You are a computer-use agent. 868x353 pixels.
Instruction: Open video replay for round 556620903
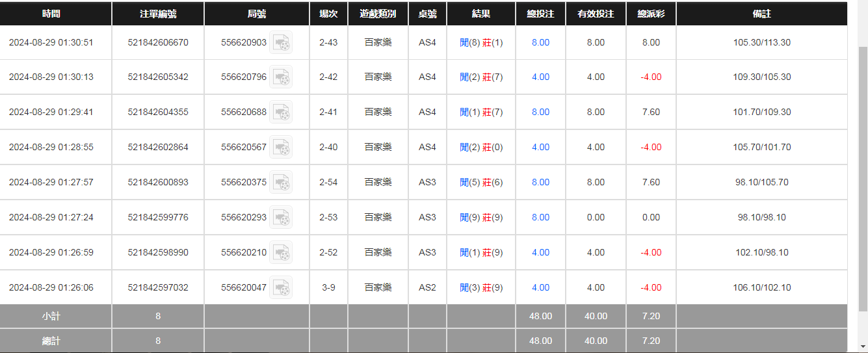tap(281, 43)
